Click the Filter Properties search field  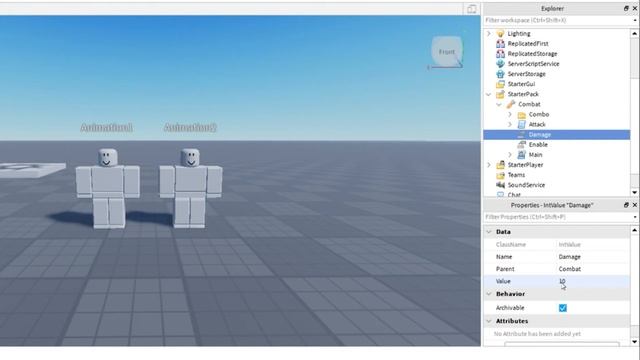click(558, 217)
